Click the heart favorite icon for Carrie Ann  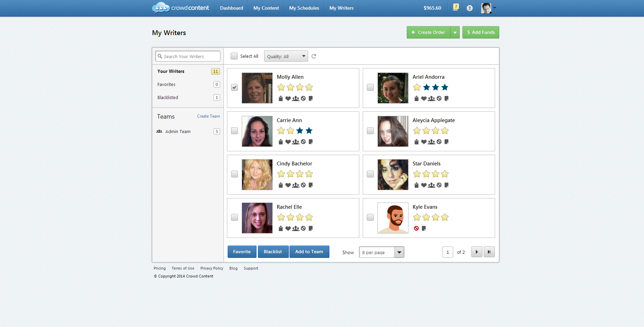click(288, 142)
